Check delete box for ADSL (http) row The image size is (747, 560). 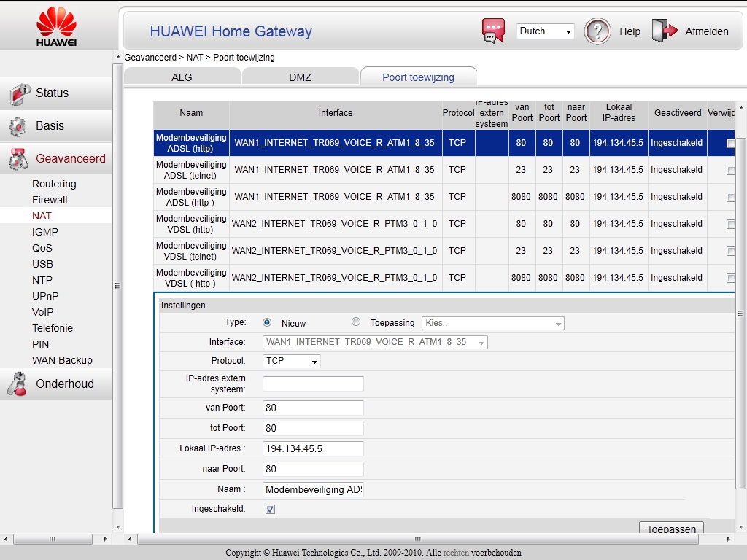tap(730, 144)
